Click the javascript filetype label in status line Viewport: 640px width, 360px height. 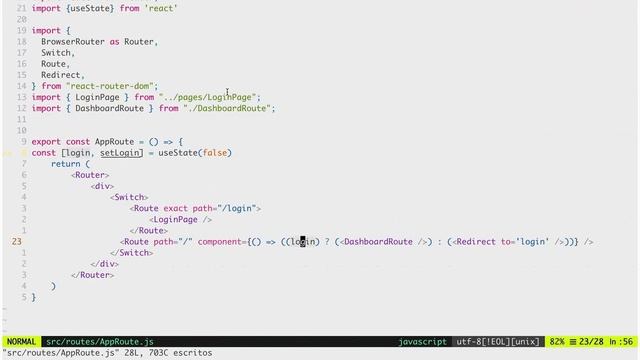422,342
